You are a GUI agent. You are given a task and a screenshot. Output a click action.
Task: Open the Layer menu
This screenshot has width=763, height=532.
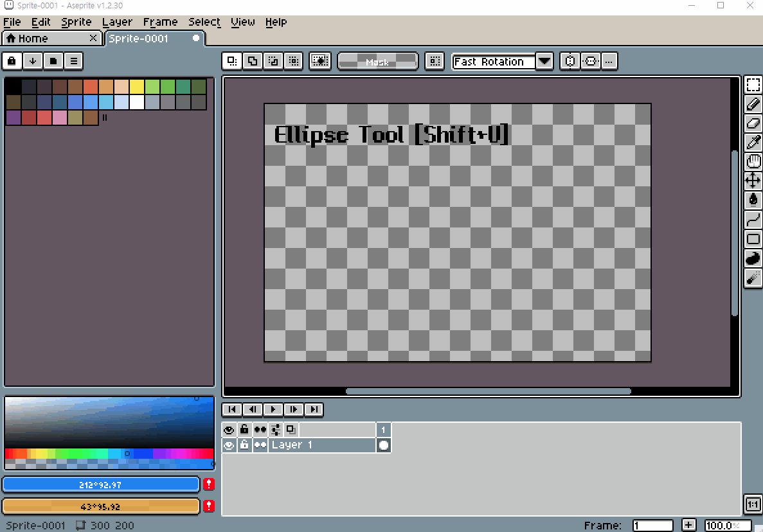point(117,22)
